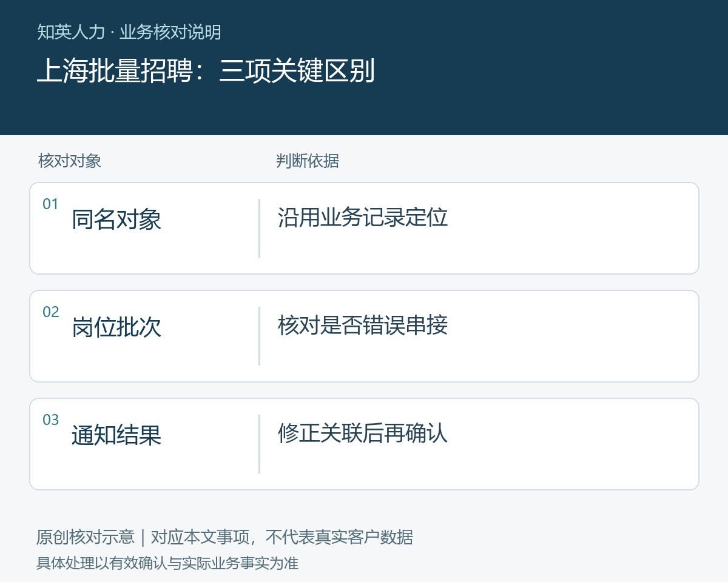Click the title 上海批量招聘：三项关键区别
This screenshot has height=582, width=728.
(206, 71)
